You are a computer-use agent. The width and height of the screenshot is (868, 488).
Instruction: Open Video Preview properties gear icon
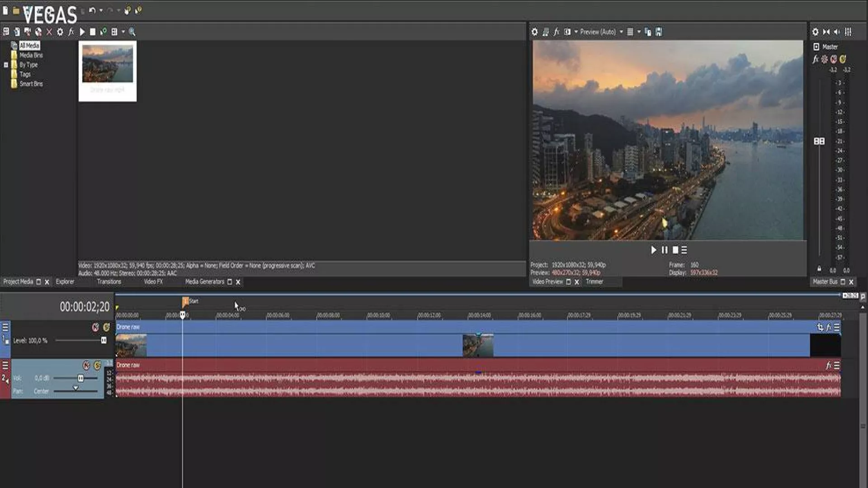point(534,32)
